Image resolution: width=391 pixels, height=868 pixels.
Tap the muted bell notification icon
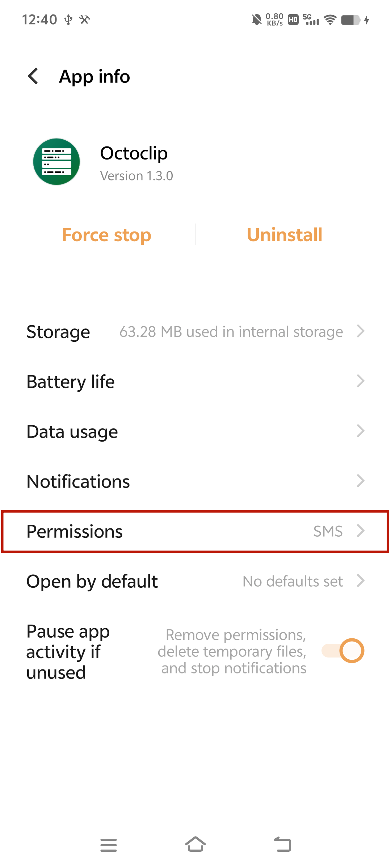(x=257, y=20)
